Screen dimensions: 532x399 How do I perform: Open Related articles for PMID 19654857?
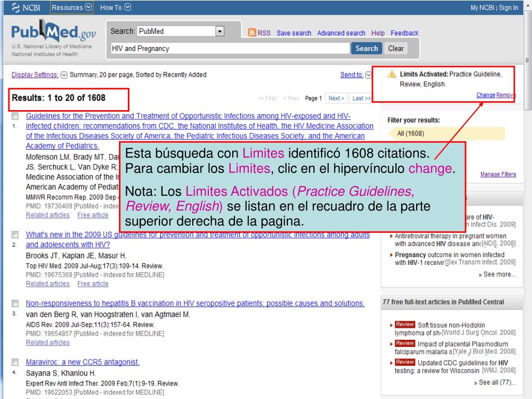pos(47,343)
